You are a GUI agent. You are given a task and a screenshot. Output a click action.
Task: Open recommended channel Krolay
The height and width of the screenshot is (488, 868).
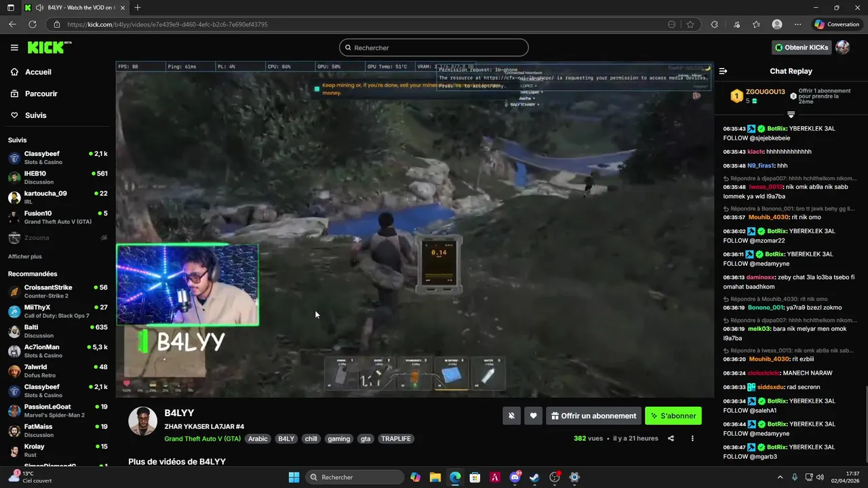[58, 450]
